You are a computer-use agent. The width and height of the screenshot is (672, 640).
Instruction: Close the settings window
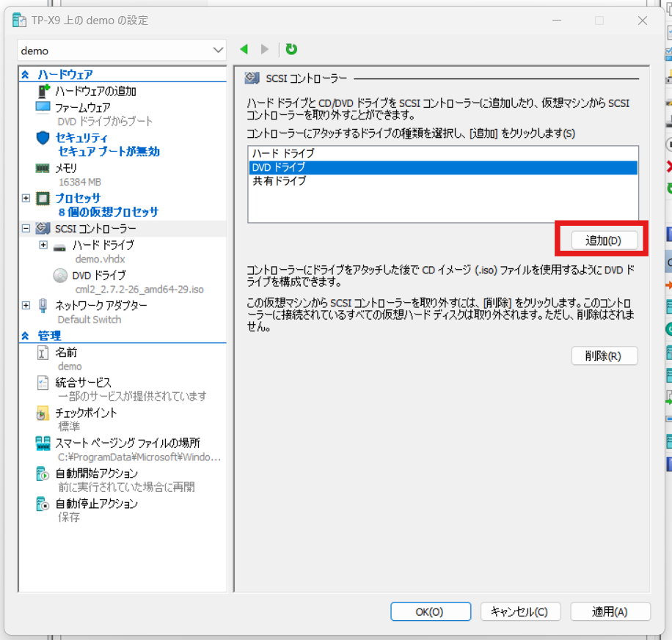pos(642,21)
